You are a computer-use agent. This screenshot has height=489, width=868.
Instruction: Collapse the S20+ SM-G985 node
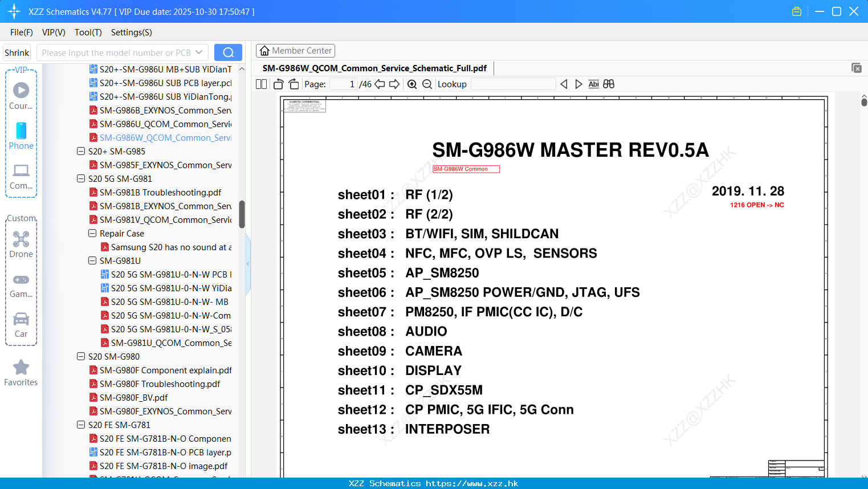(81, 152)
